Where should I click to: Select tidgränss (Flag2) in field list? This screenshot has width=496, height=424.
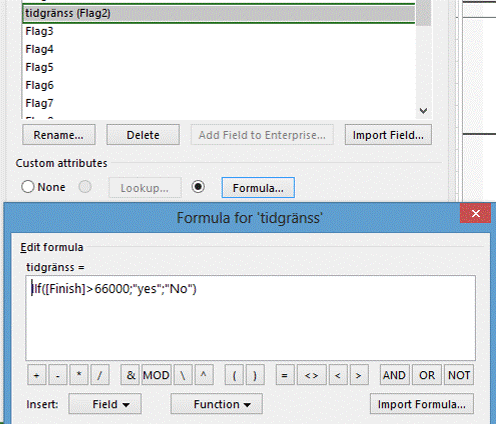click(x=219, y=14)
